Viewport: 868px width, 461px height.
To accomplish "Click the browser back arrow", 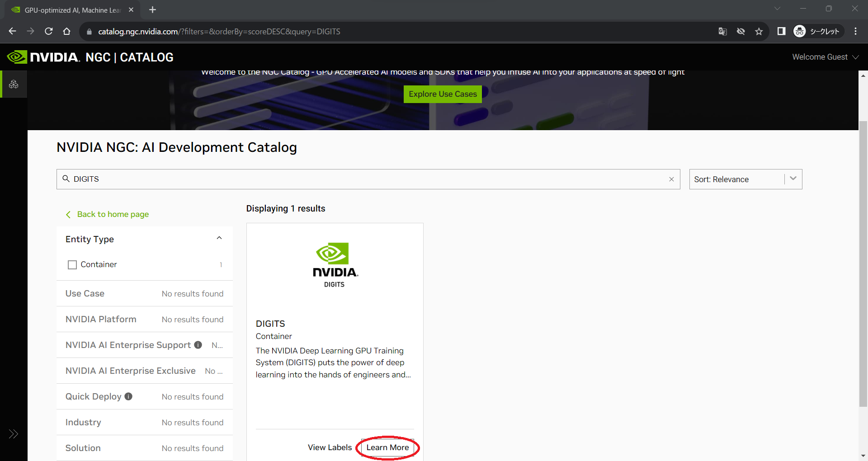I will click(x=13, y=31).
